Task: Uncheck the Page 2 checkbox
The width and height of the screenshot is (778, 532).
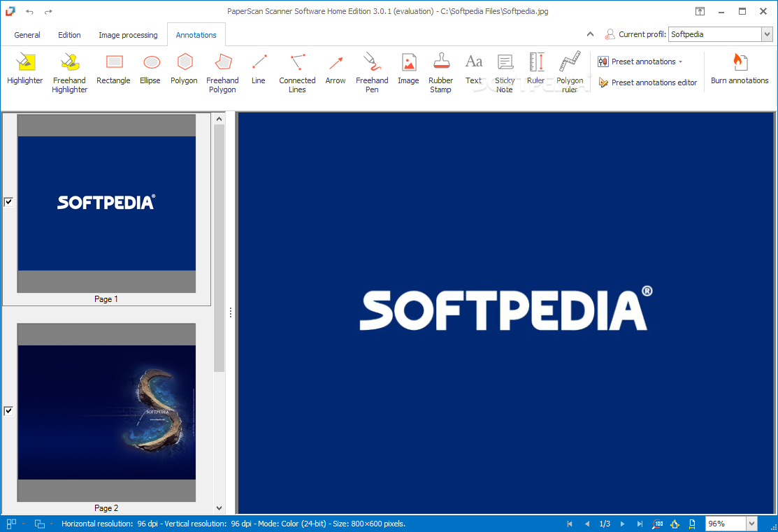Action: pyautogui.click(x=8, y=410)
